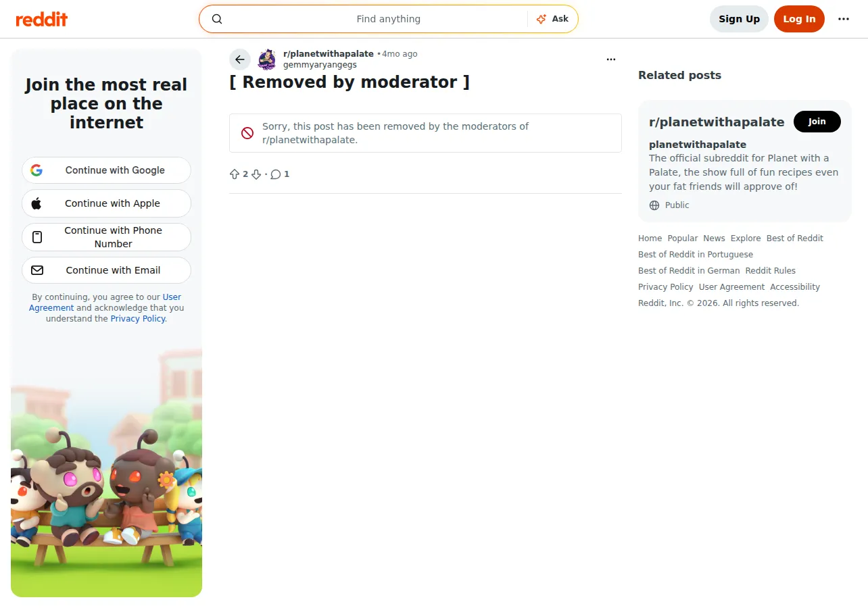Open the footer User Agreement link
The height and width of the screenshot is (608, 868).
tap(731, 287)
